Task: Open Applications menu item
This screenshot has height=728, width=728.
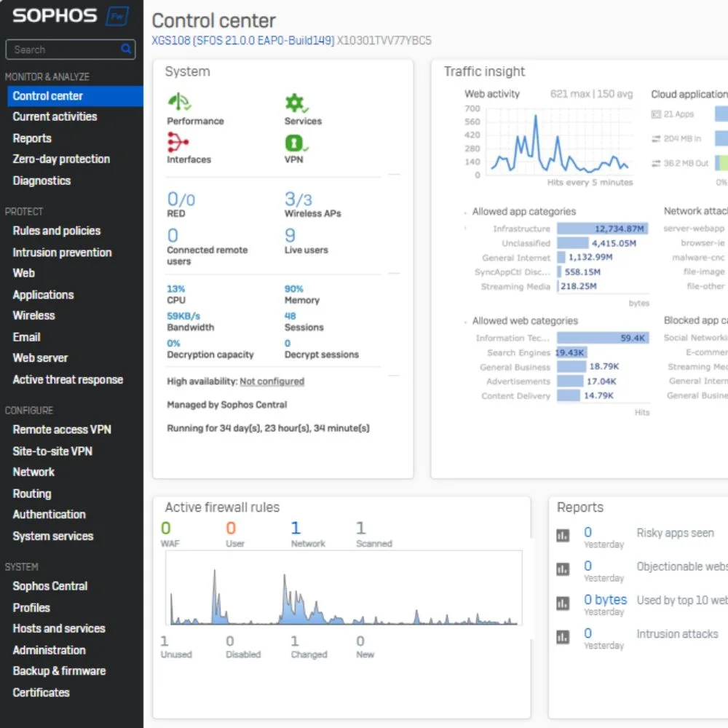Action: (x=43, y=295)
